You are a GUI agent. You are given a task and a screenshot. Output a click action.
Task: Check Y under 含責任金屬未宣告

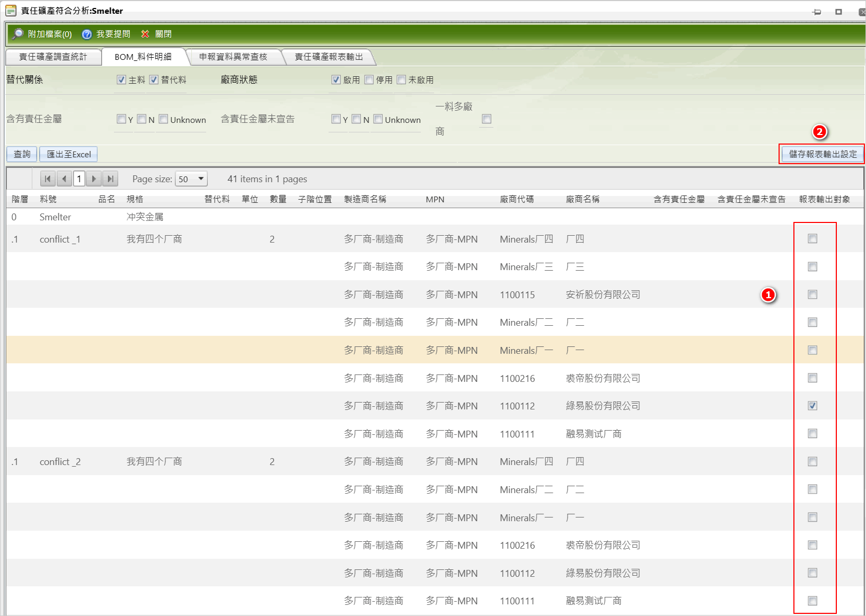click(336, 119)
